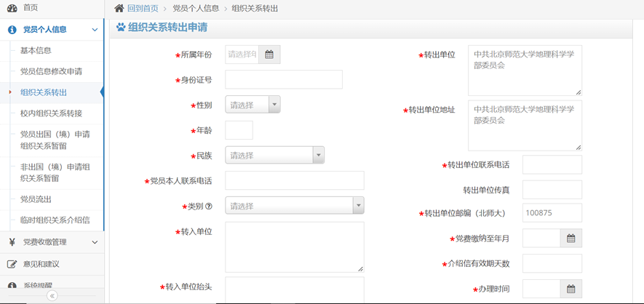
Task: Click the 意见和建议 edit icon
Action: pos(12,264)
